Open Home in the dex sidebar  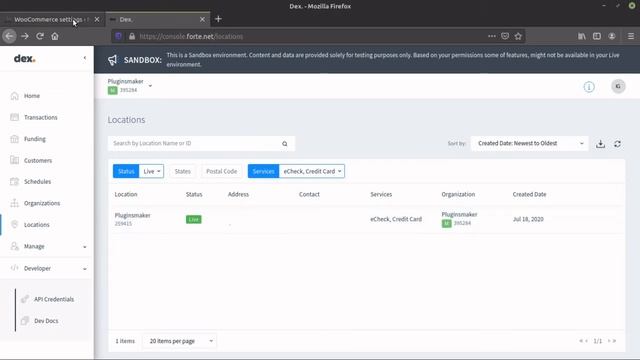(31, 96)
